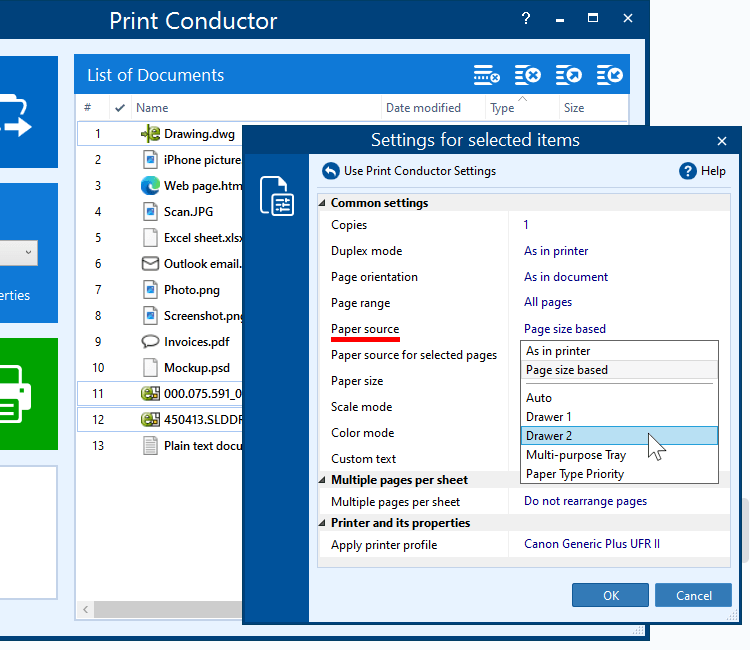The width and height of the screenshot is (750, 650).
Task: Click the Mockup.psd file icon
Action: pyautogui.click(x=150, y=367)
